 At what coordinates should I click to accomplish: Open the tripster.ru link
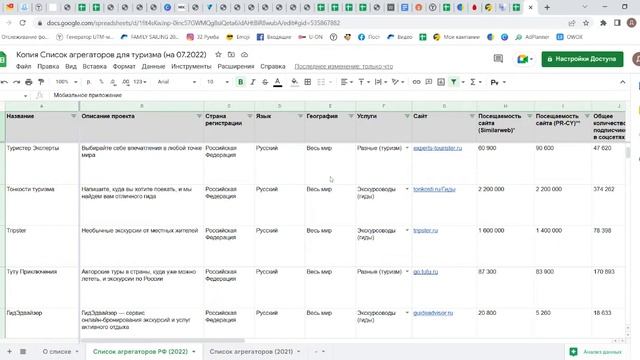point(425,230)
